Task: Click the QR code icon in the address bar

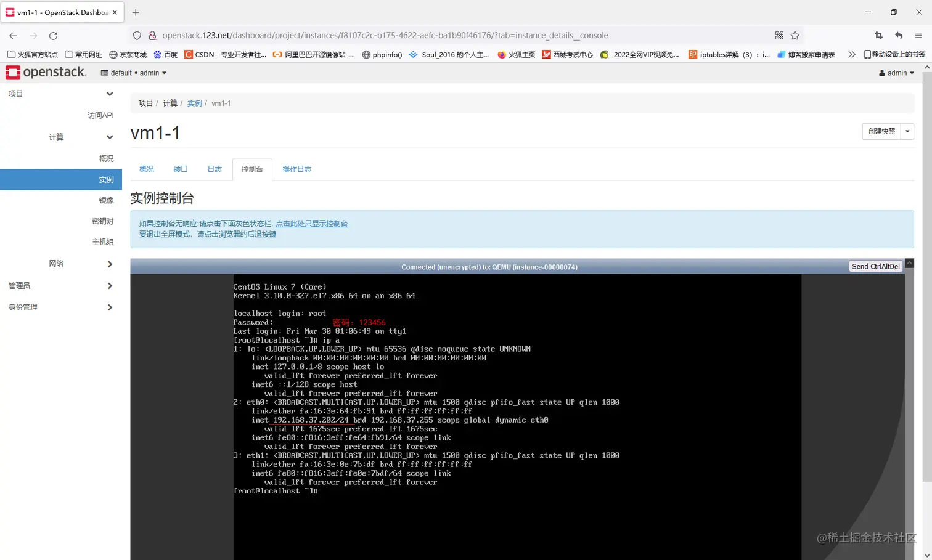Action: coord(779,36)
